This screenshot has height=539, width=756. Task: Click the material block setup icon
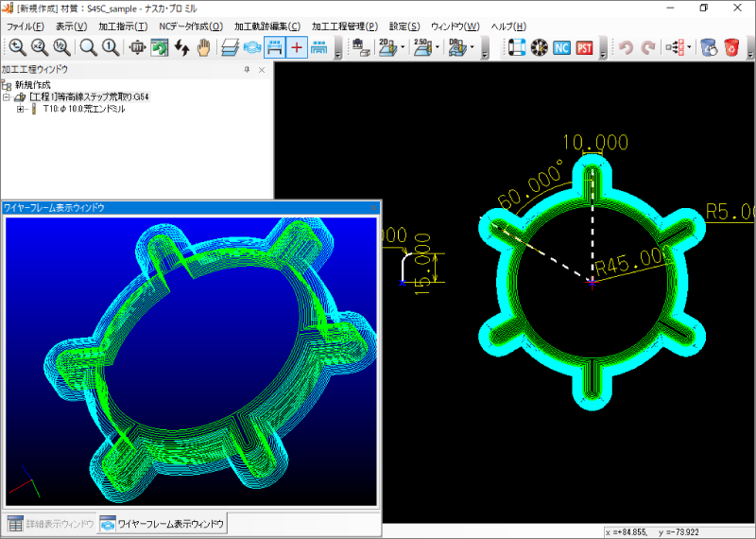361,47
